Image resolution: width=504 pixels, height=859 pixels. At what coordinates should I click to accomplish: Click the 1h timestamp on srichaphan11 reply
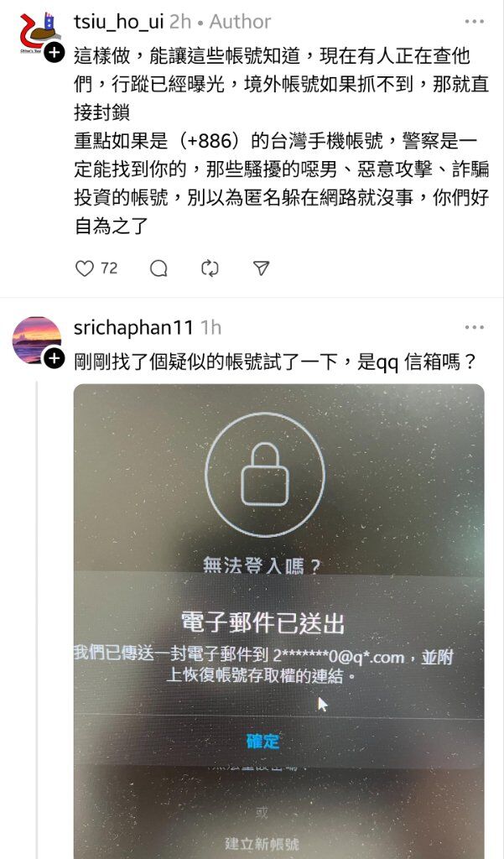pyautogui.click(x=211, y=328)
